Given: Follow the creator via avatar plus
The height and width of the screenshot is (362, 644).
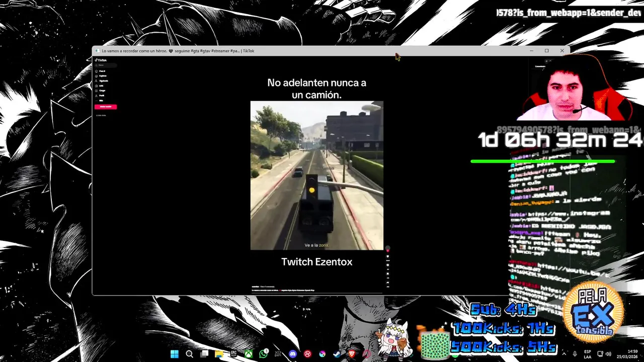Looking at the screenshot, I should point(387,250).
